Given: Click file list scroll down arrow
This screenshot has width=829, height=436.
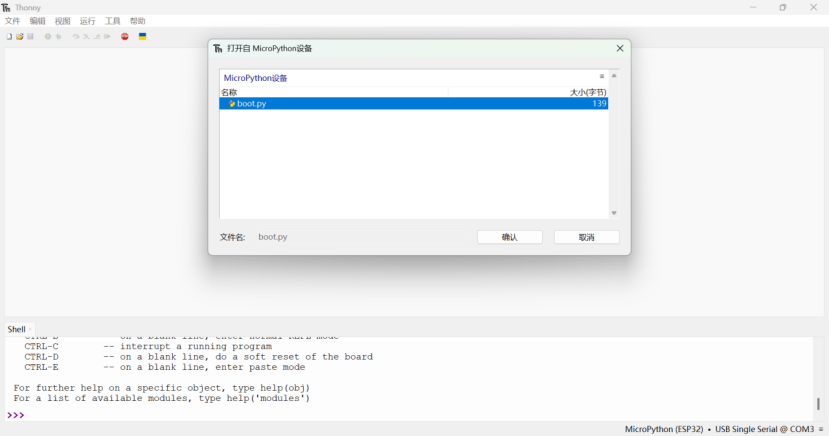Looking at the screenshot, I should pyautogui.click(x=614, y=213).
